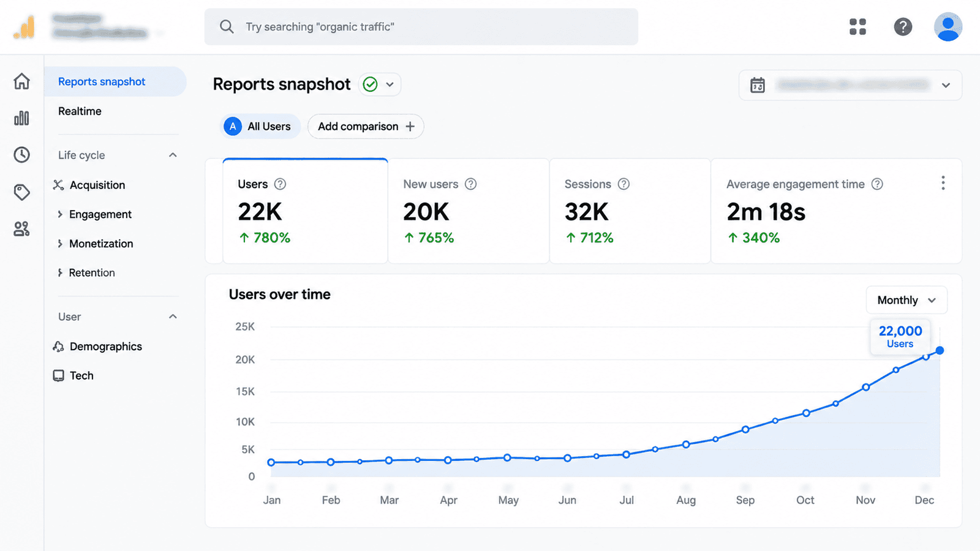Viewport: 980px width, 551px height.
Task: Expand the Retention reports
Action: pyautogui.click(x=59, y=273)
